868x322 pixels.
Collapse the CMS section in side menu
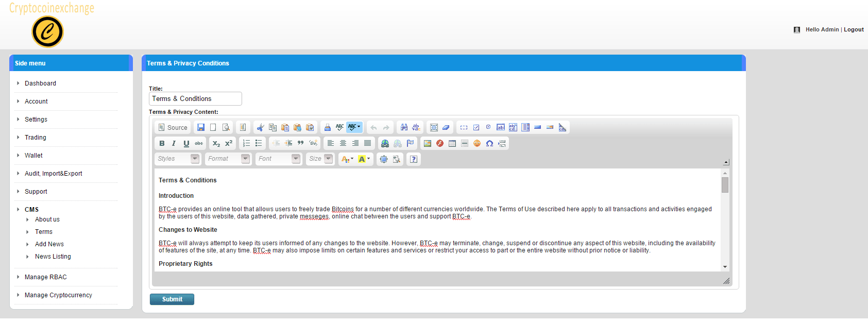point(31,210)
